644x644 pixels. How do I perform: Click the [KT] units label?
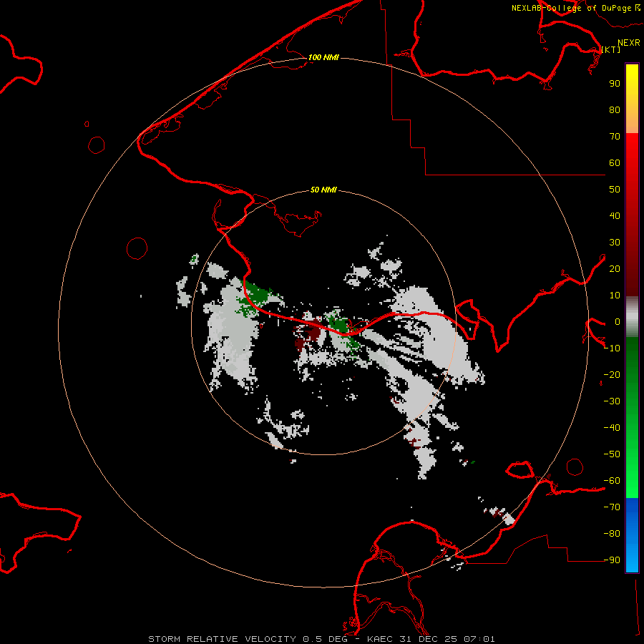coord(611,49)
